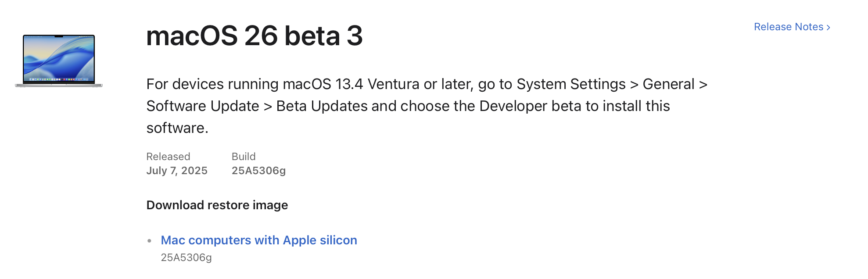
Task: Click the Released label
Action: pyautogui.click(x=168, y=157)
